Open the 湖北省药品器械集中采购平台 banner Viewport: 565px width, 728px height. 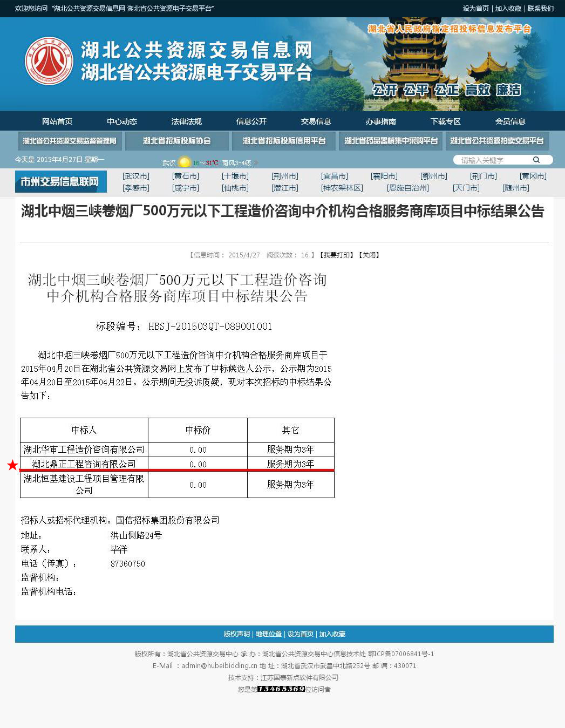391,141
